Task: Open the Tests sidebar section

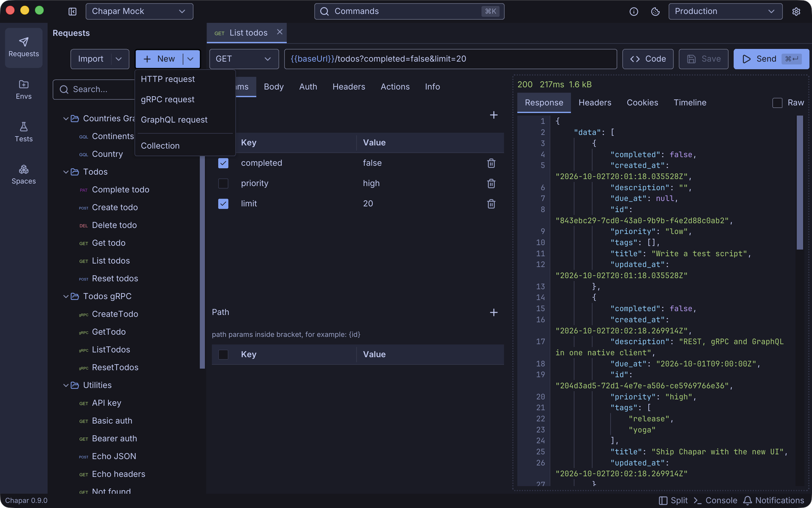Action: pos(24,132)
